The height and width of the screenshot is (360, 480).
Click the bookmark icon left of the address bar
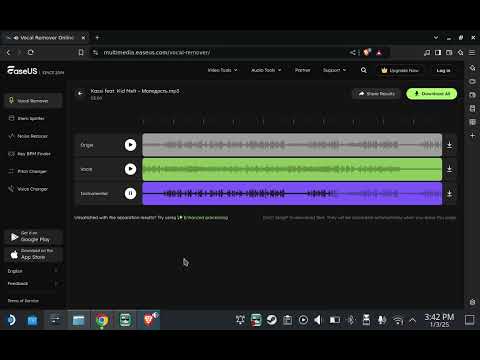tap(81, 52)
